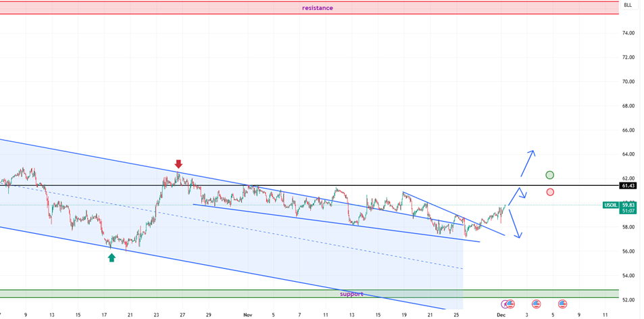Image resolution: width=644 pixels, height=319 pixels.
Task: Click the red down arrow marker above the peak
Action: coord(178,164)
